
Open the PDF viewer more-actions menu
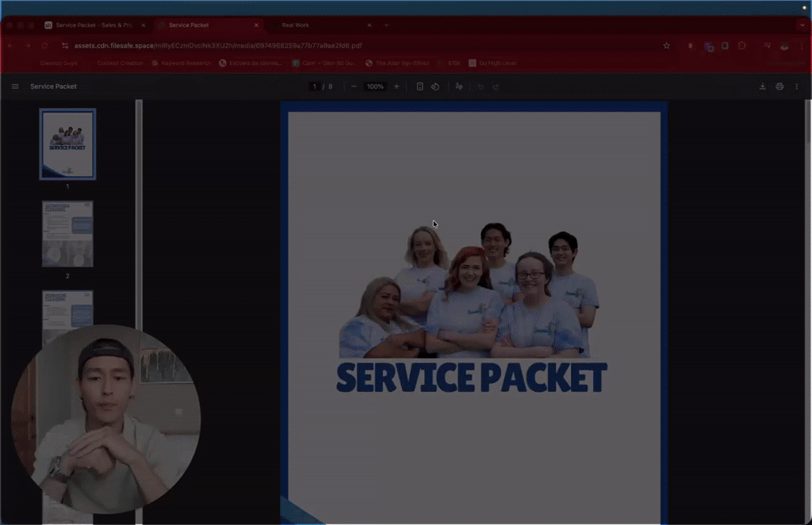click(796, 86)
